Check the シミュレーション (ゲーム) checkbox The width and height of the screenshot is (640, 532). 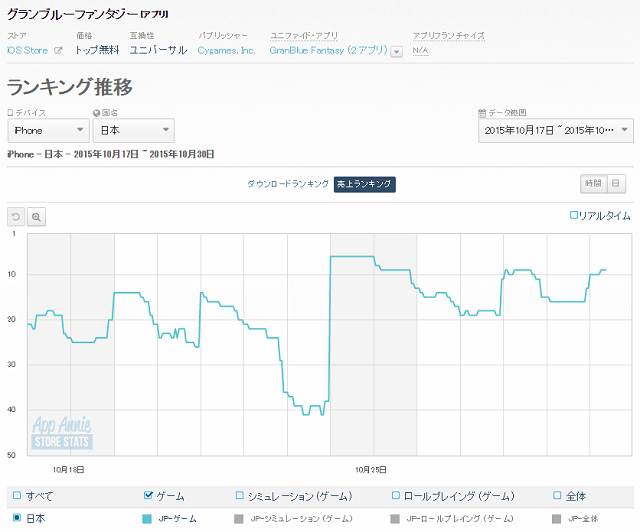click(240, 495)
